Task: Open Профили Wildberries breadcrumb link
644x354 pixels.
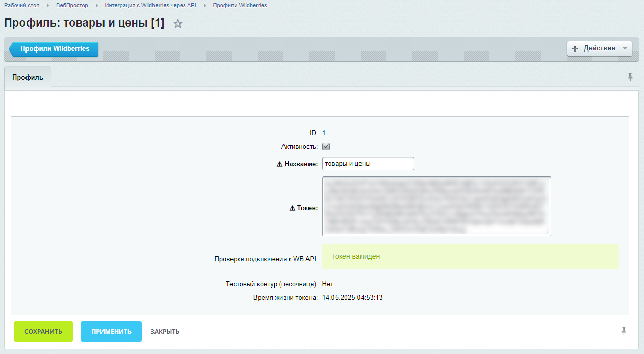Action: [240, 5]
